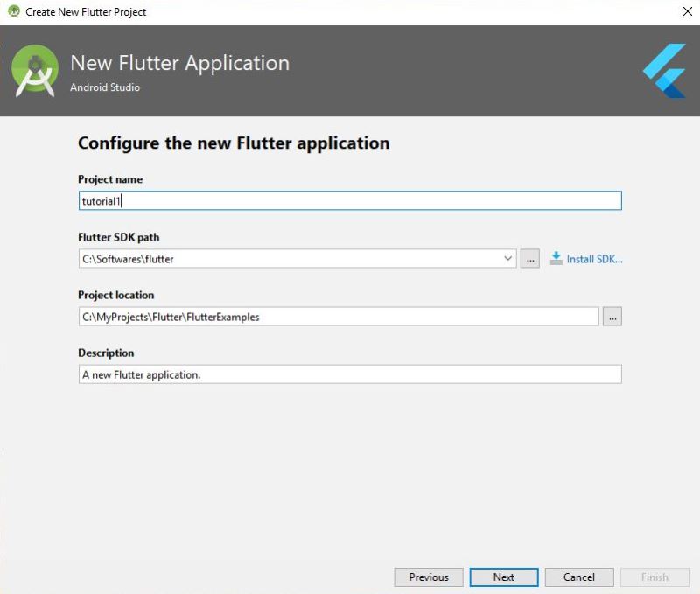This screenshot has width=700, height=594.
Task: Click the greyed-out Finish button
Action: click(654, 577)
